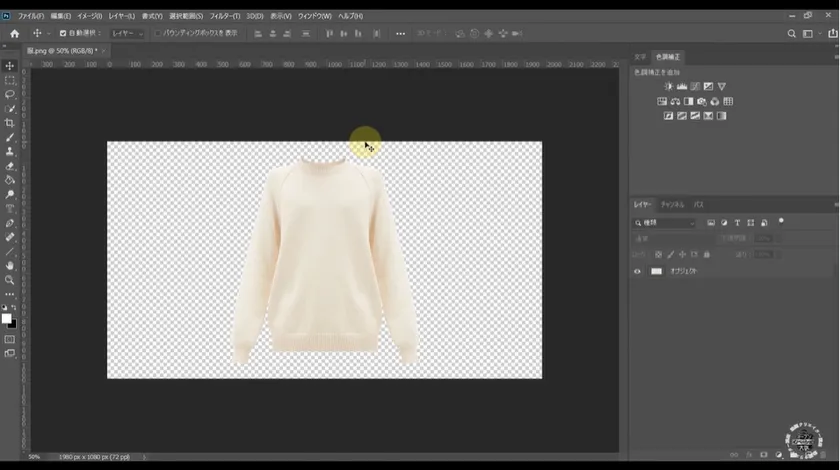Pick the Rectangular Marquee tool
The image size is (840, 470).
[10, 80]
